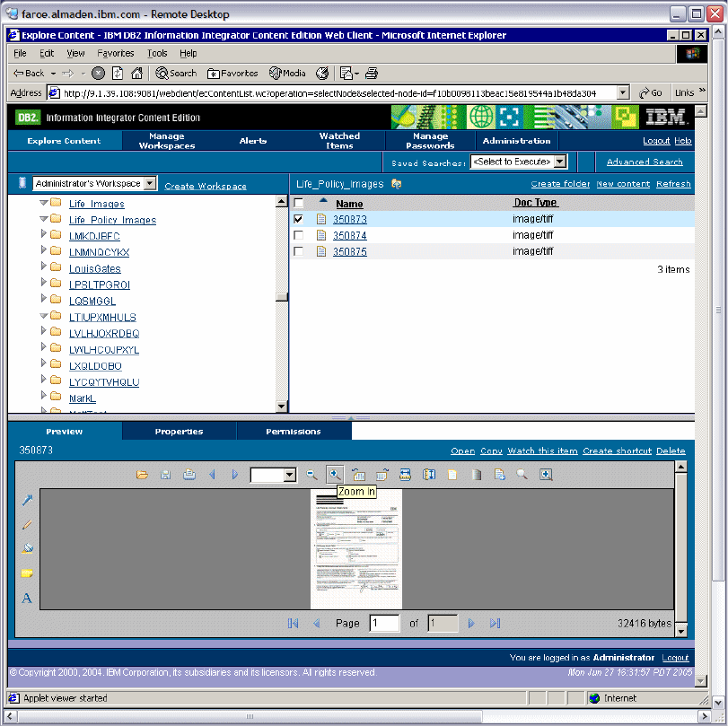Select the arrow annotation tool
728x726 pixels.
click(27, 500)
